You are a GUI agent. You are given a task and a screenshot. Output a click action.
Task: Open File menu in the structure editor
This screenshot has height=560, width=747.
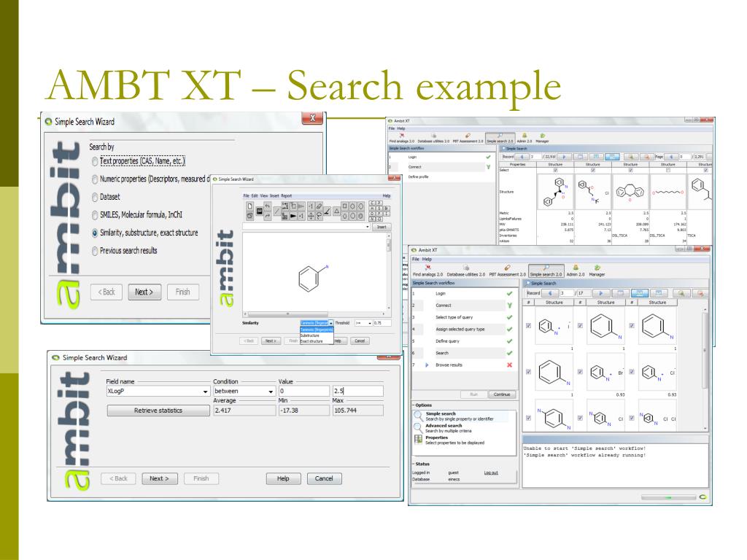coord(246,195)
